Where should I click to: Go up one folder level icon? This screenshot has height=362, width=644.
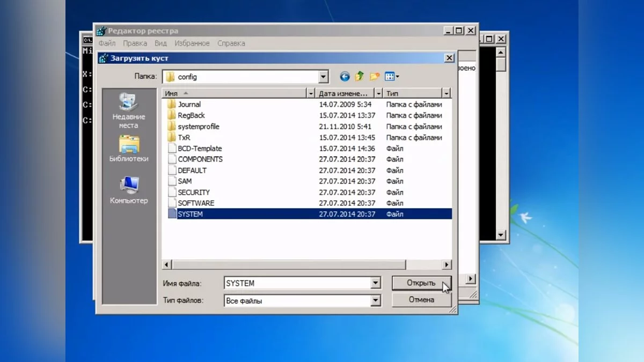[360, 77]
